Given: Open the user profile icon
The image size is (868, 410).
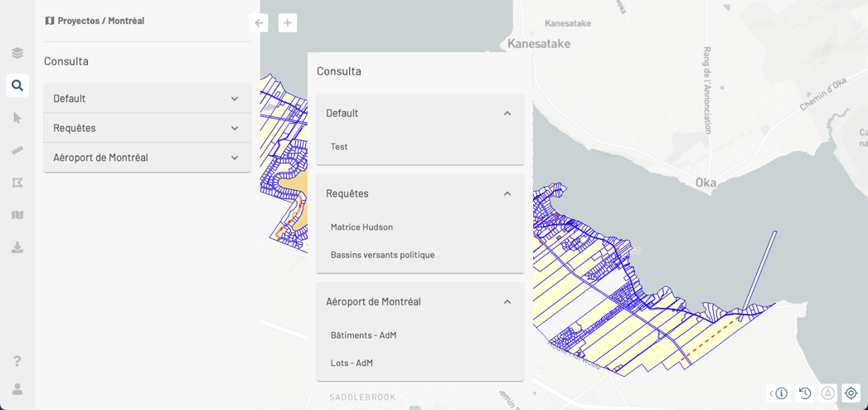Looking at the screenshot, I should 17,388.
